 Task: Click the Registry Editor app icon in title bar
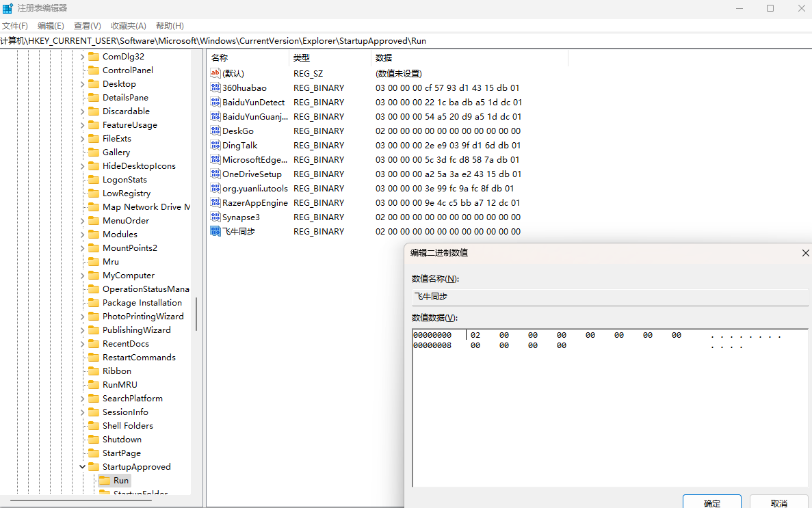tap(8, 8)
